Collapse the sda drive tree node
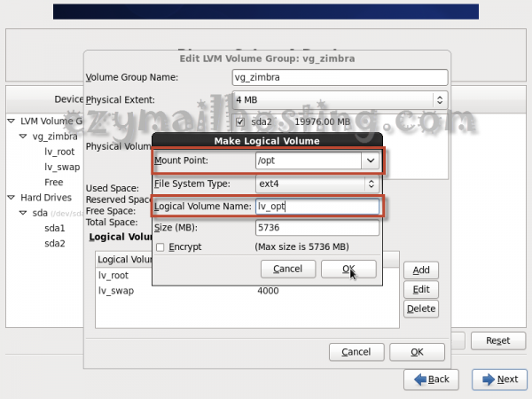The height and width of the screenshot is (399, 532). 23,213
